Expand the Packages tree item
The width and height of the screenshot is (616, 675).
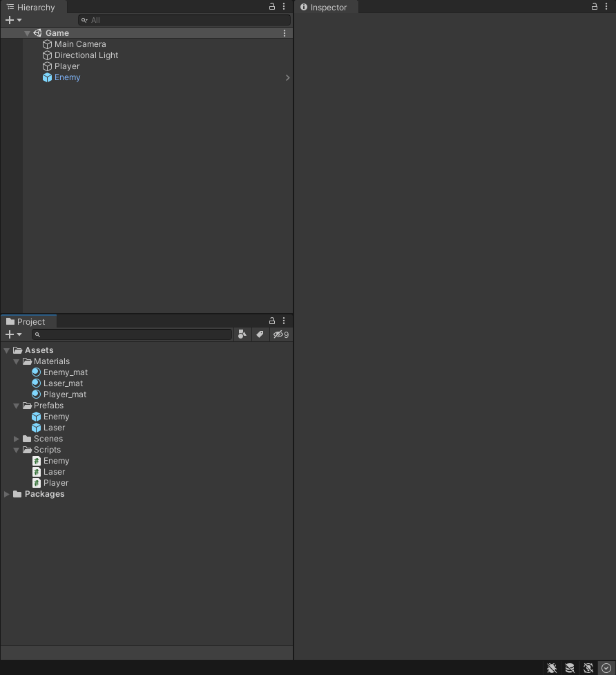click(6, 494)
